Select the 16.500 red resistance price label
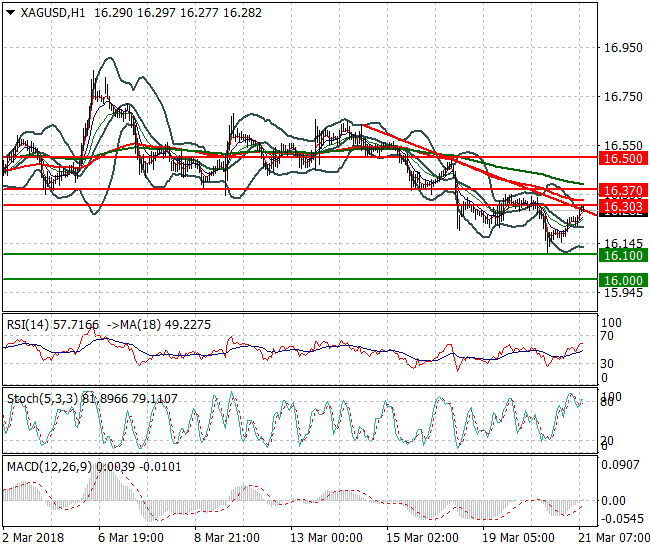 pyautogui.click(x=623, y=158)
